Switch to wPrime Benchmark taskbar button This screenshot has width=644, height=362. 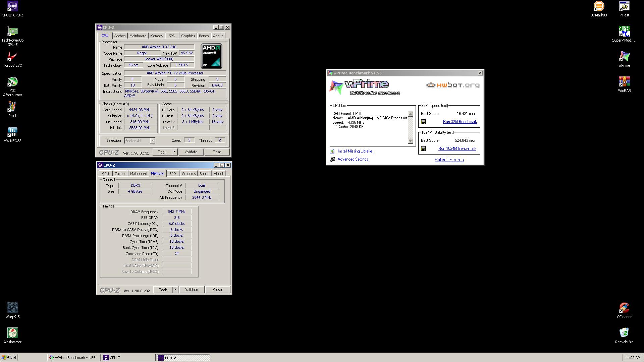(x=74, y=358)
